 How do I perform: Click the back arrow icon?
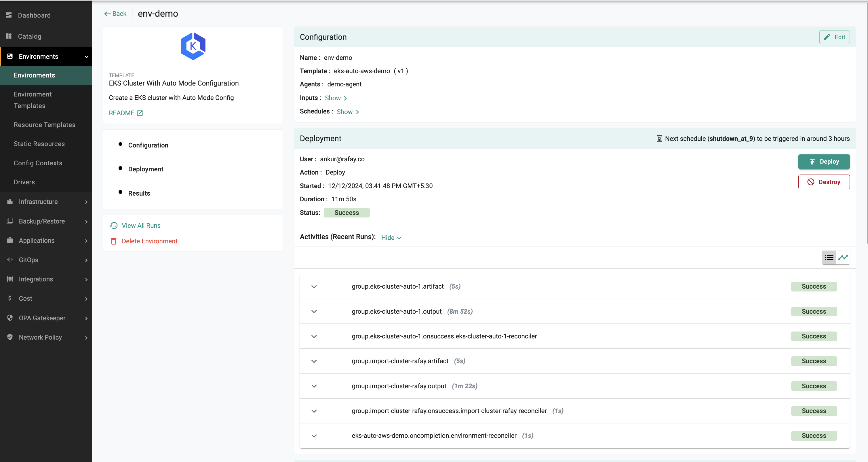107,14
